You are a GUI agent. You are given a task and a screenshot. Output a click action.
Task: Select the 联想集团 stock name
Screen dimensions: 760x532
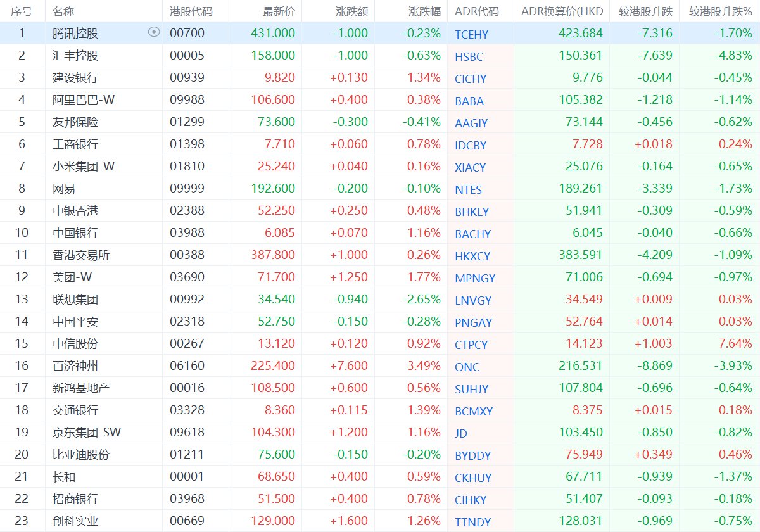pyautogui.click(x=75, y=299)
